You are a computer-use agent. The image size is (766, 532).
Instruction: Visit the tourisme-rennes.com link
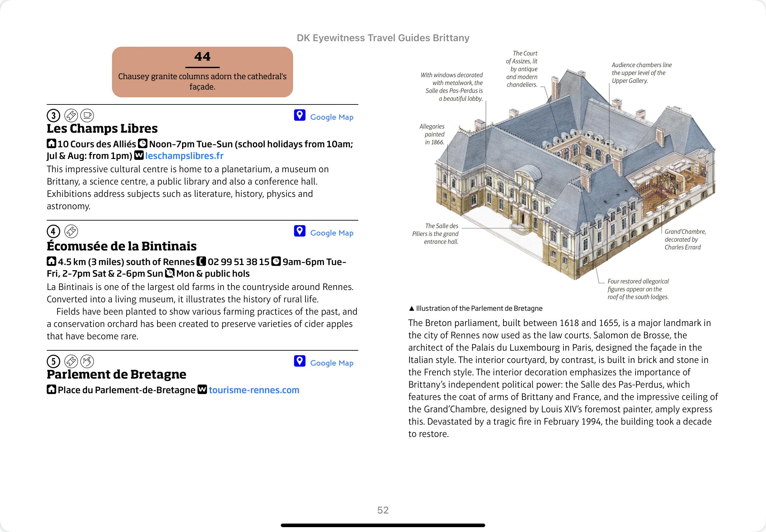point(254,390)
